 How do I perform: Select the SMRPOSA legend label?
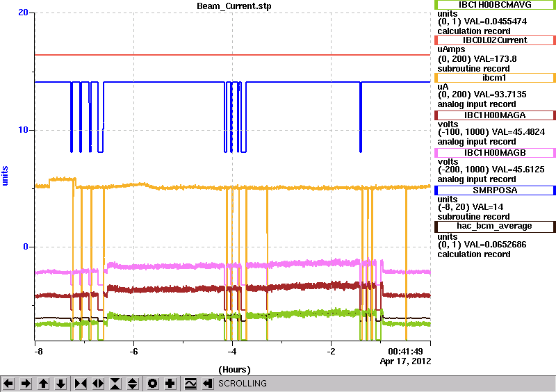(x=495, y=190)
